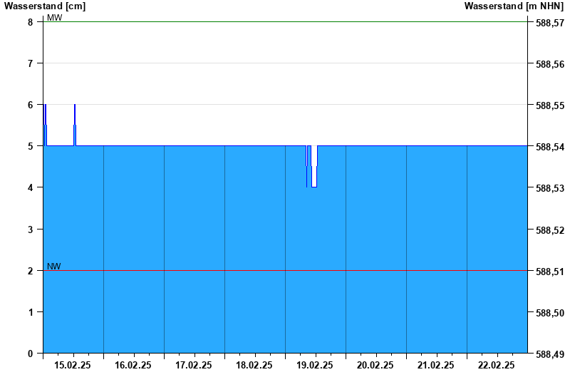Viewport: 570px width, 392px height.
Task: Click the 22.02.25 date label
Action: click(x=497, y=366)
